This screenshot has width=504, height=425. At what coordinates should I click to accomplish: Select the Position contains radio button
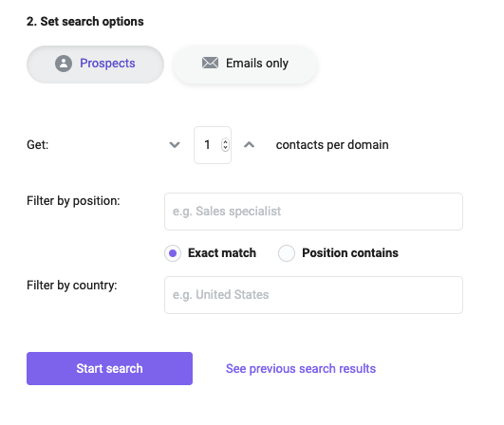pyautogui.click(x=287, y=253)
